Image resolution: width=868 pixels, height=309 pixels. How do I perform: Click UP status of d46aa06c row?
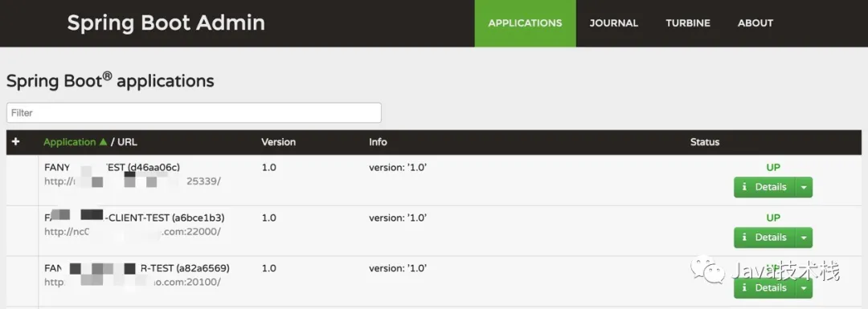[773, 168]
